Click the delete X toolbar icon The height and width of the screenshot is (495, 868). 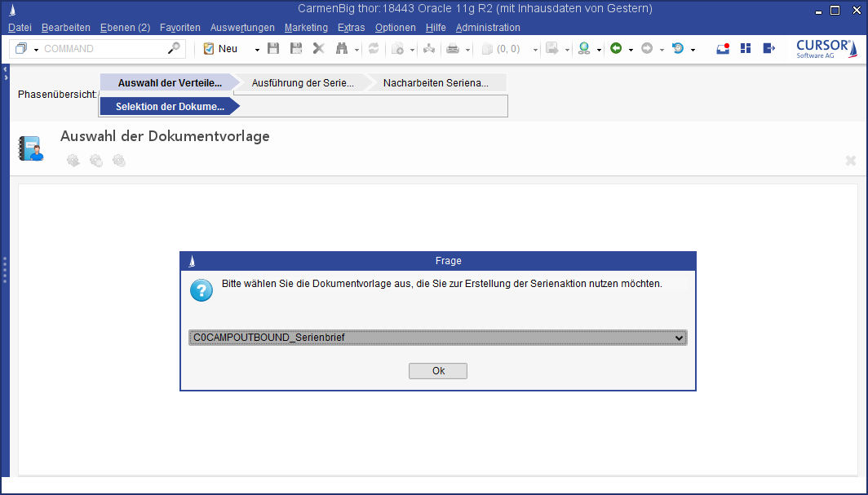[x=319, y=49]
